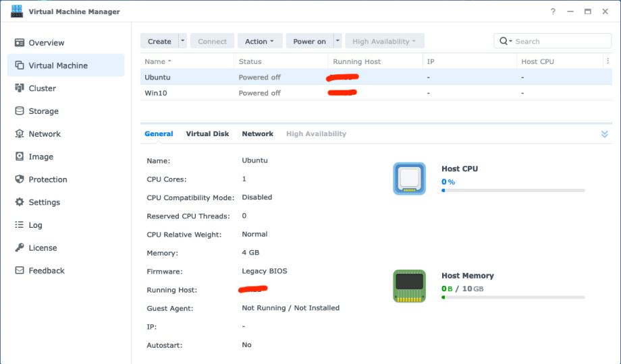Screen dimensions: 621x364
Task: Open the Action dropdown menu
Action: click(259, 41)
